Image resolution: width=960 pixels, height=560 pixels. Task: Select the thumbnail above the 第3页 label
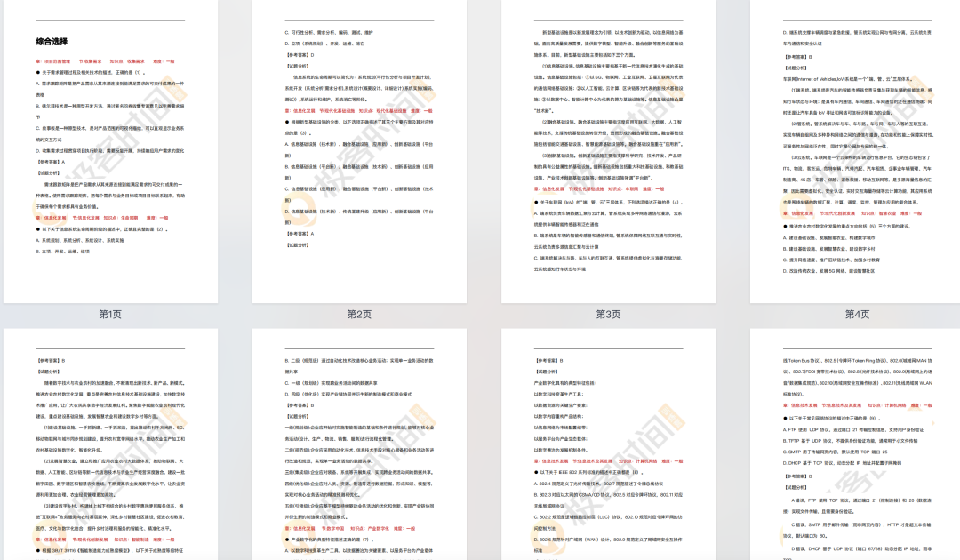[x=608, y=151]
